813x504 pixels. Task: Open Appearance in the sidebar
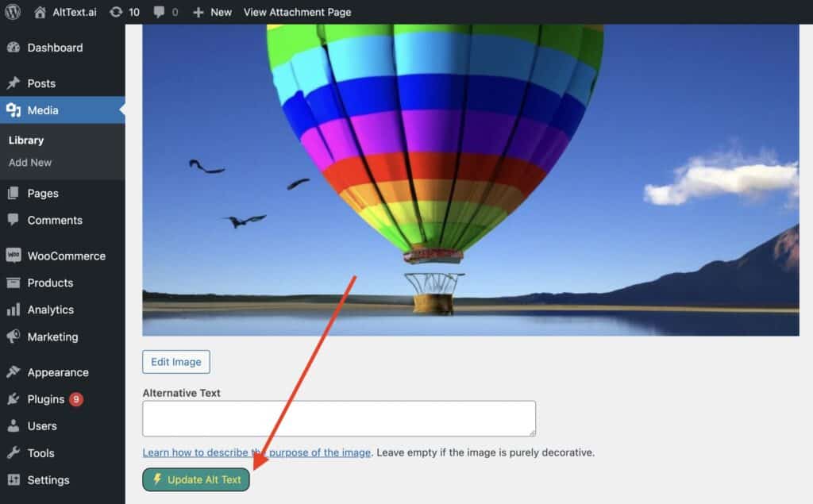coord(58,373)
